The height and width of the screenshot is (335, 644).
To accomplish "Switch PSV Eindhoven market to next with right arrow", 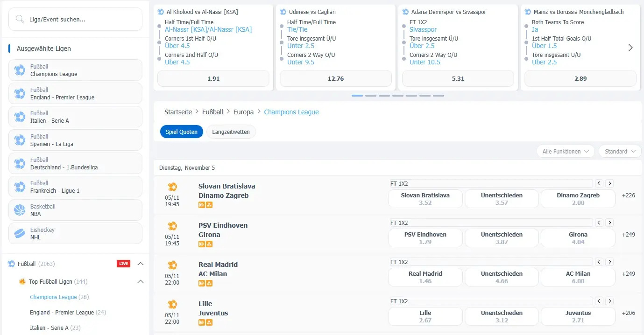I will (x=609, y=223).
